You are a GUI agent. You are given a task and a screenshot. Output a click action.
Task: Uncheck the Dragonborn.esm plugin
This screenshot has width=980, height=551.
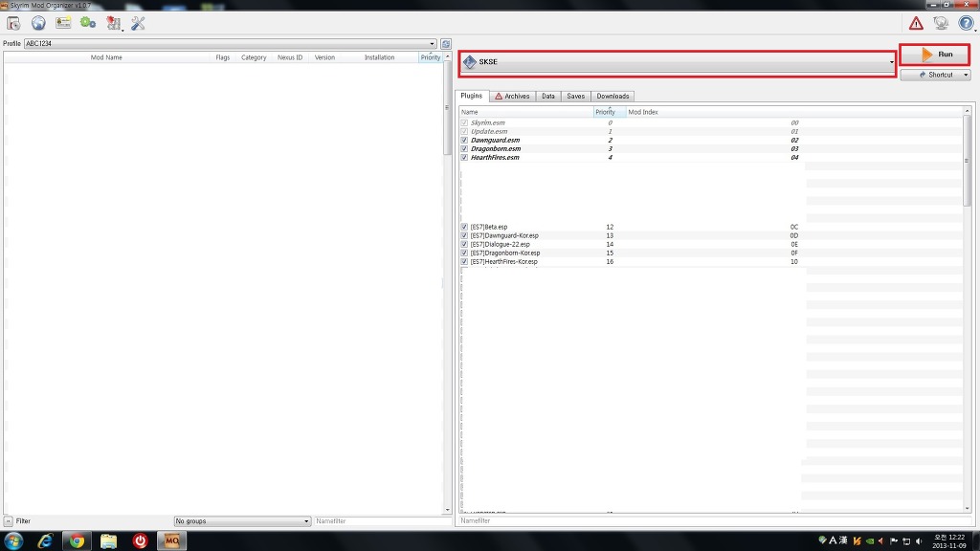click(x=464, y=149)
